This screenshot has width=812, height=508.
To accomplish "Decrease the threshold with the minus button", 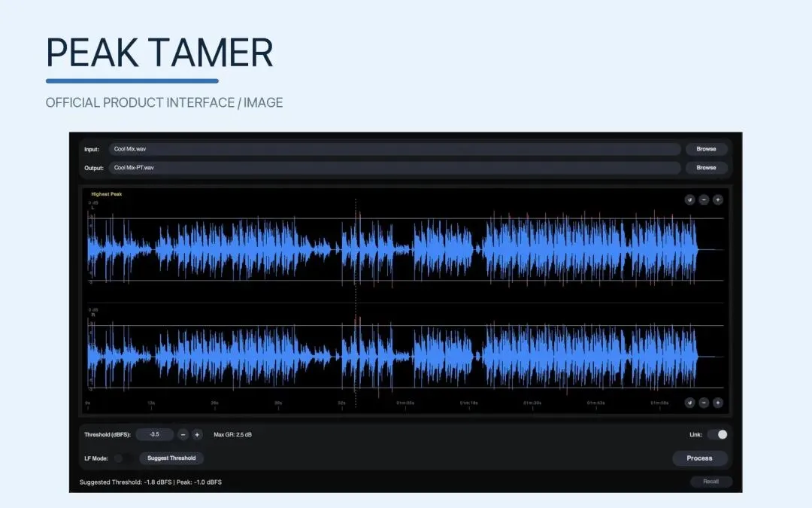I will pyautogui.click(x=183, y=434).
